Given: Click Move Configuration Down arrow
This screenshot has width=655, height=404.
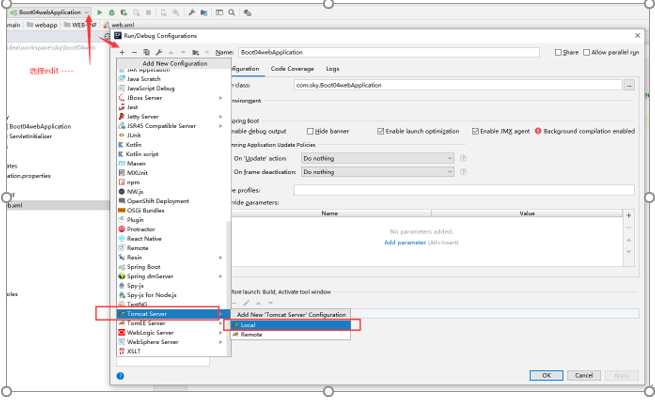Looking at the screenshot, I should click(183, 52).
